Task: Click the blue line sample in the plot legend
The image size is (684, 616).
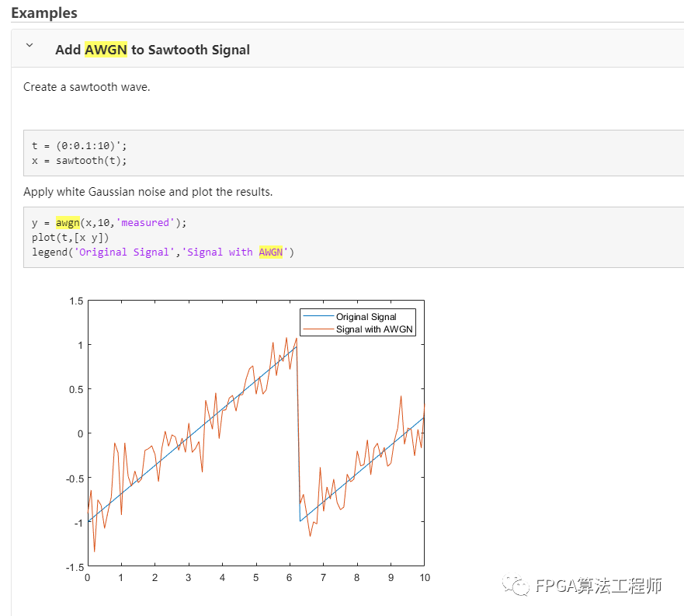Action: tap(318, 317)
